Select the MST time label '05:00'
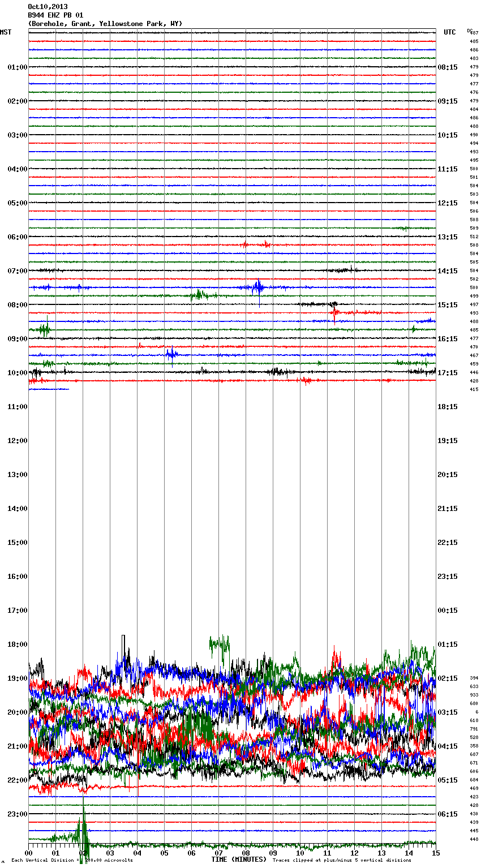 (18, 203)
